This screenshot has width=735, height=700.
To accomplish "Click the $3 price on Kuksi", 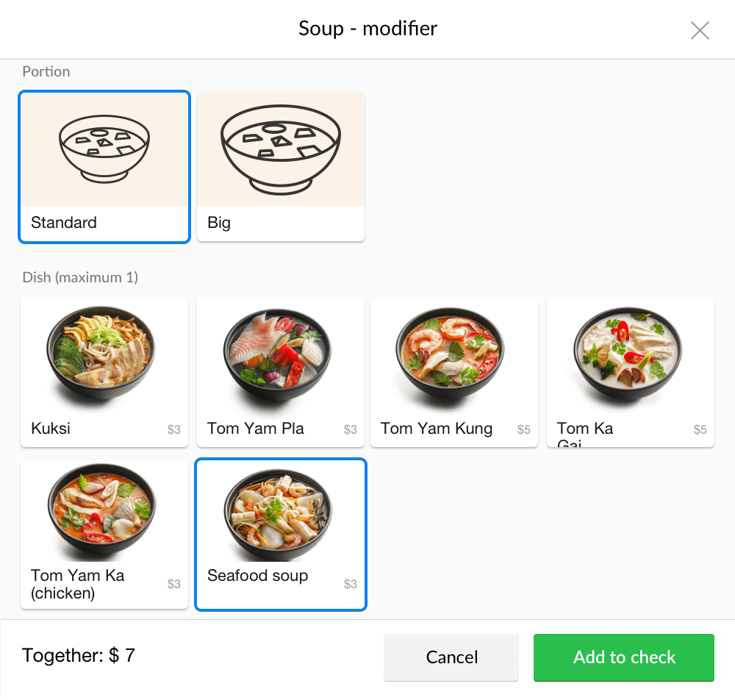I will 174,429.
